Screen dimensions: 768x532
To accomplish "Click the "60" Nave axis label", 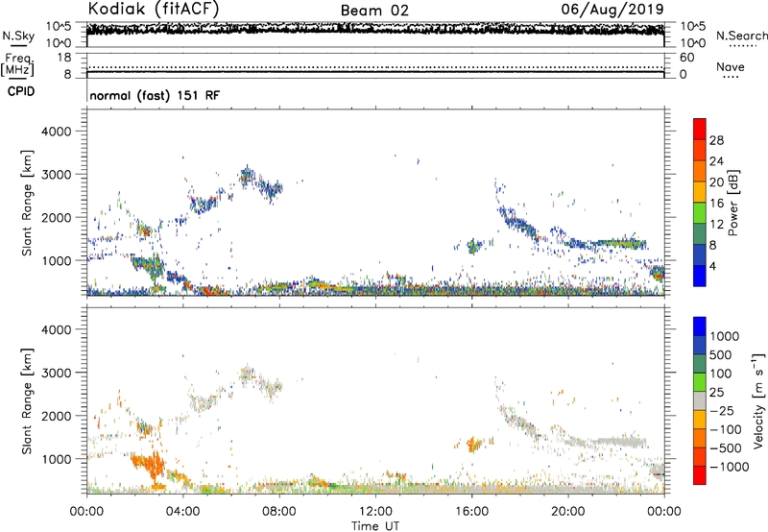I will coord(687,58).
